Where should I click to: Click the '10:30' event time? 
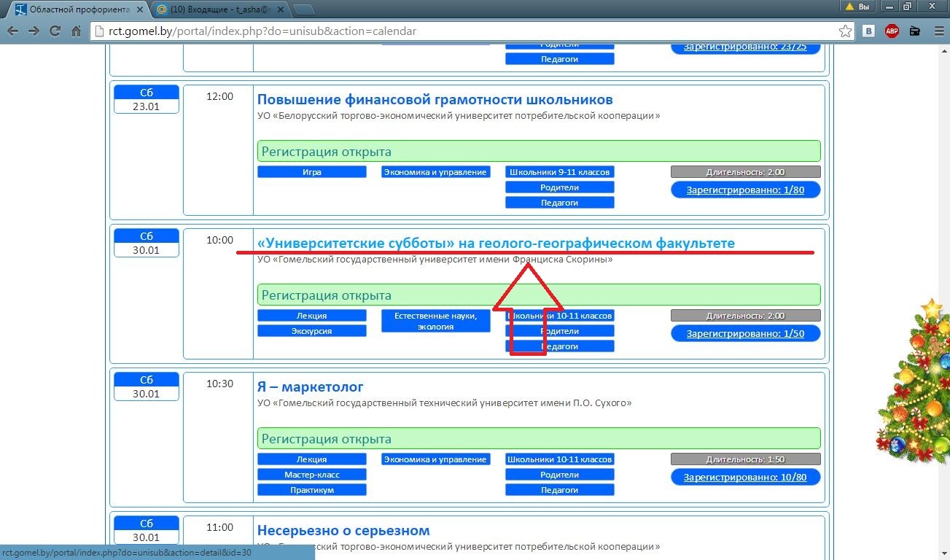(219, 384)
